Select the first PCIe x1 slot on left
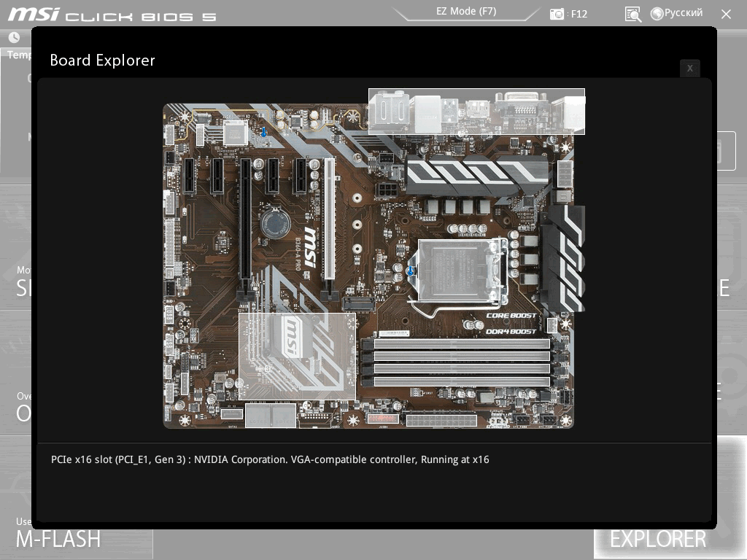This screenshot has width=747, height=560. tap(189, 175)
